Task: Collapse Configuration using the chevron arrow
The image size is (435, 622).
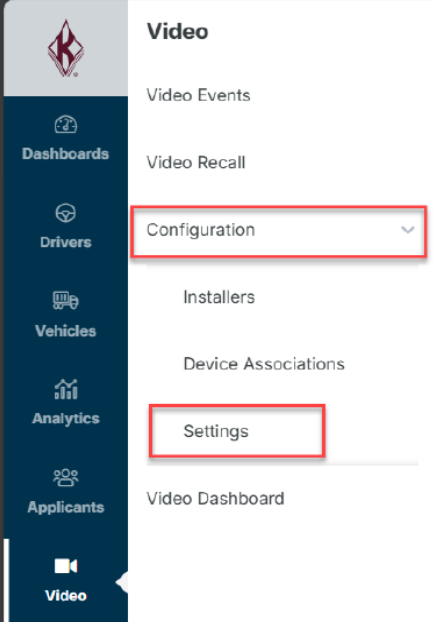Action: (x=408, y=230)
